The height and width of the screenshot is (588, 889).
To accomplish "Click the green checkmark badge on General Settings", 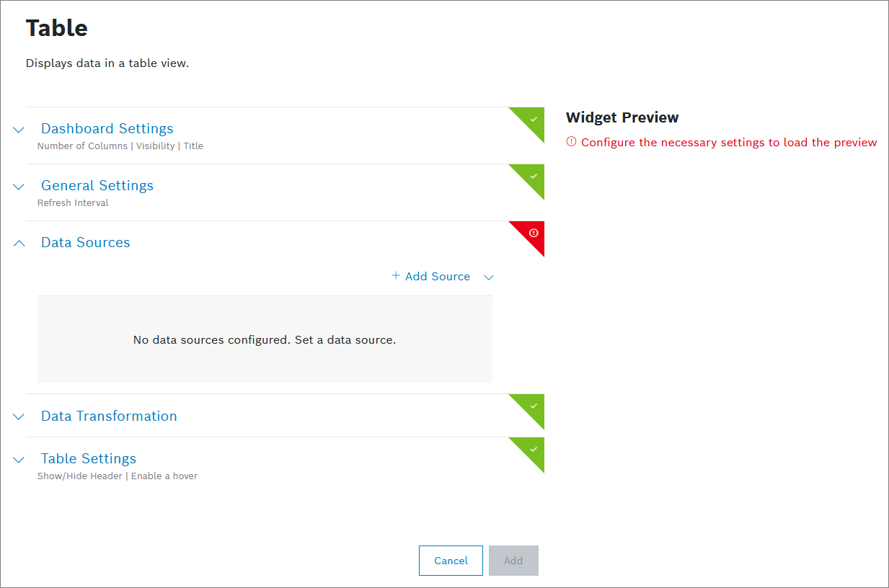I will tap(534, 175).
